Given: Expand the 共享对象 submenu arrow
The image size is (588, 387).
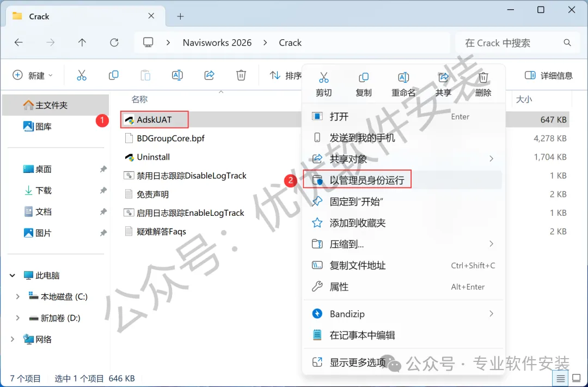Looking at the screenshot, I should 491,159.
